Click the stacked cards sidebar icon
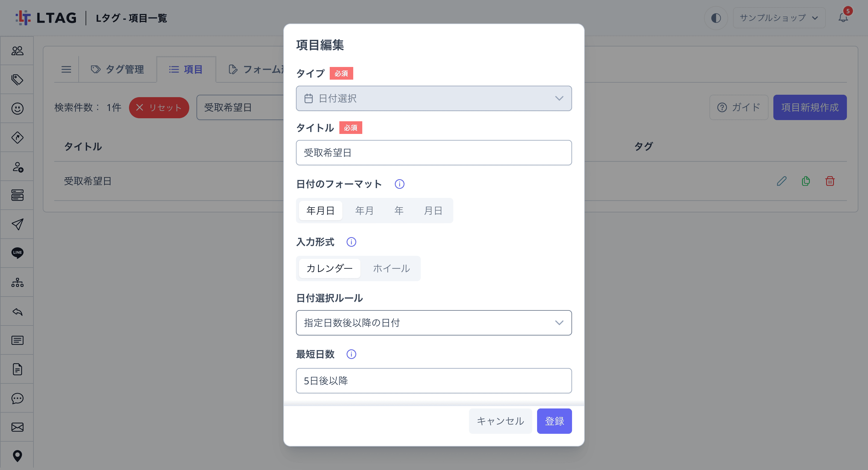This screenshot has width=868, height=470. 17,195
